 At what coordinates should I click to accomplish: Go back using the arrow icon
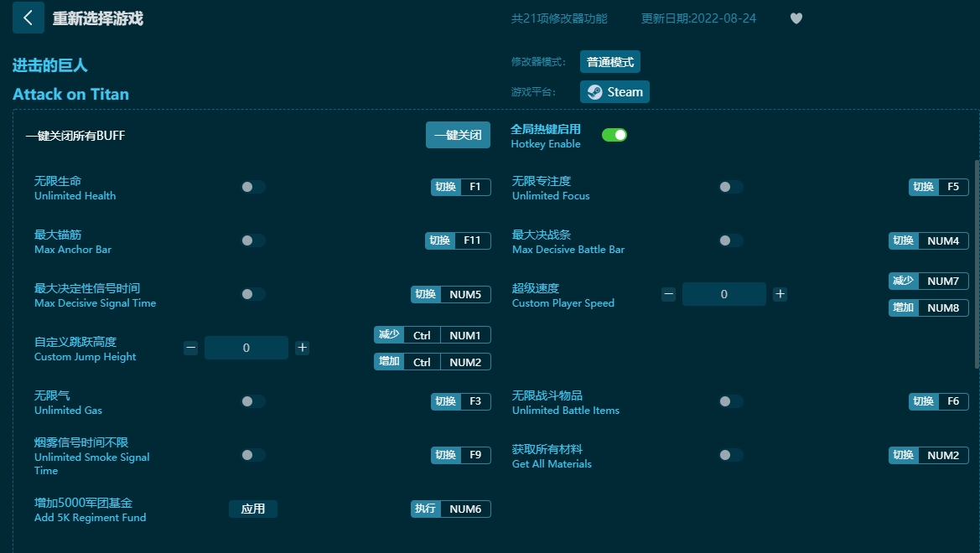tap(29, 18)
